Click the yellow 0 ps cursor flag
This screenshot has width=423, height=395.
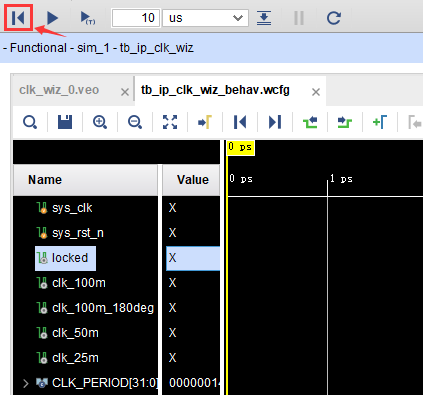pos(241,147)
